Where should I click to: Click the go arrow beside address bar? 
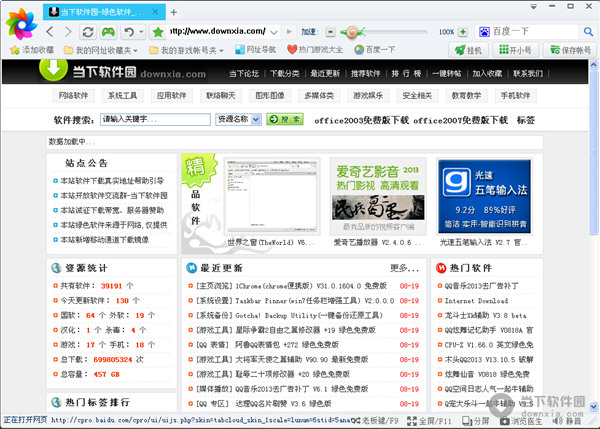pyautogui.click(x=289, y=31)
